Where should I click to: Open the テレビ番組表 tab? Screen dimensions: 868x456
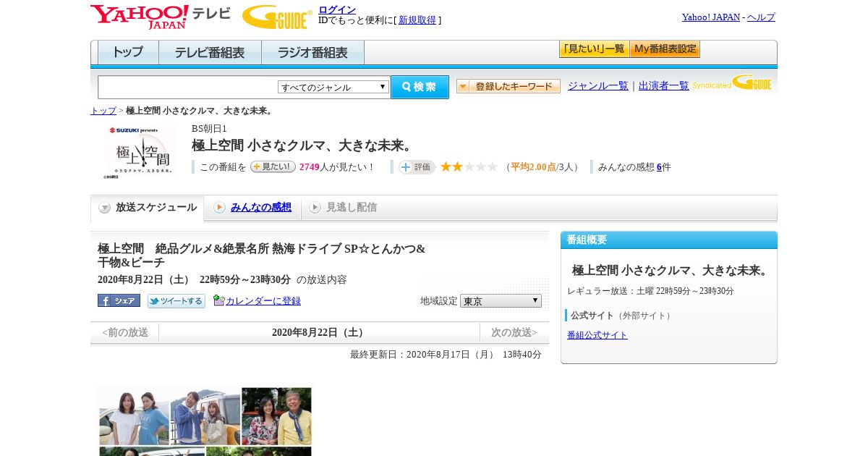click(210, 53)
